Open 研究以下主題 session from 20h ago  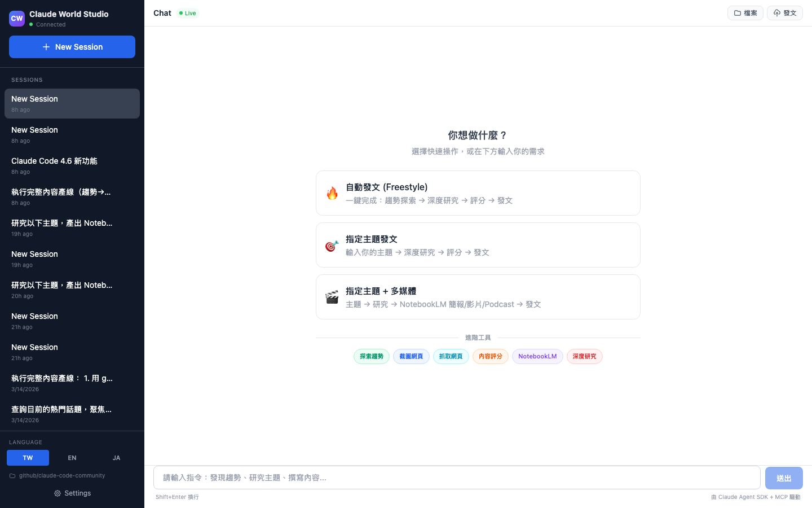click(x=72, y=290)
